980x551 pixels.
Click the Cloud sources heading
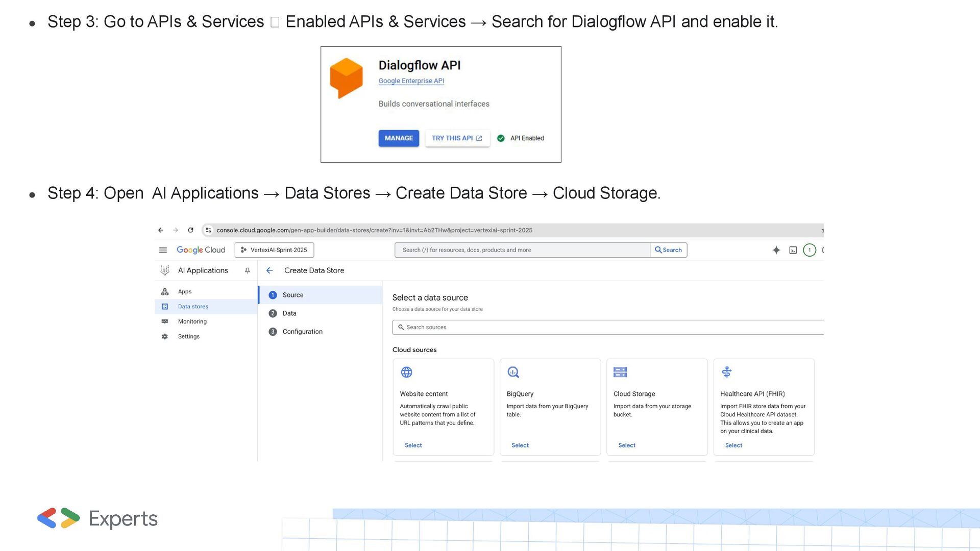414,350
